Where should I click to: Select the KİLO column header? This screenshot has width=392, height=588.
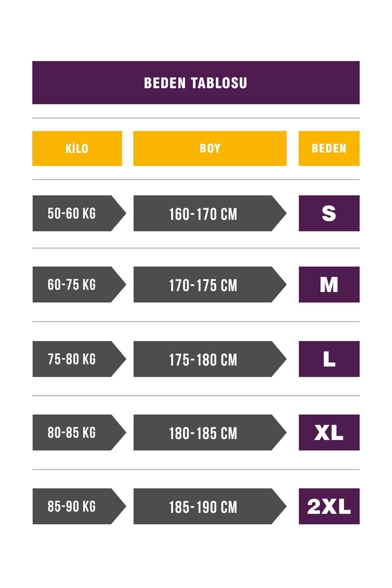click(77, 148)
